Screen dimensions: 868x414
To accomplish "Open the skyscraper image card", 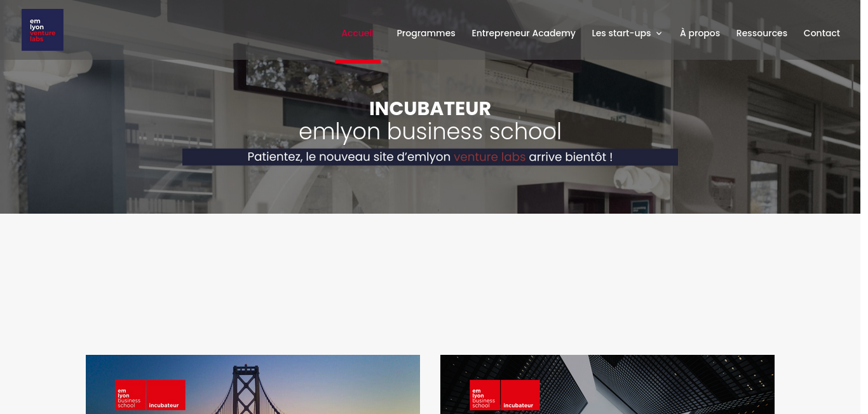I will 607,384.
